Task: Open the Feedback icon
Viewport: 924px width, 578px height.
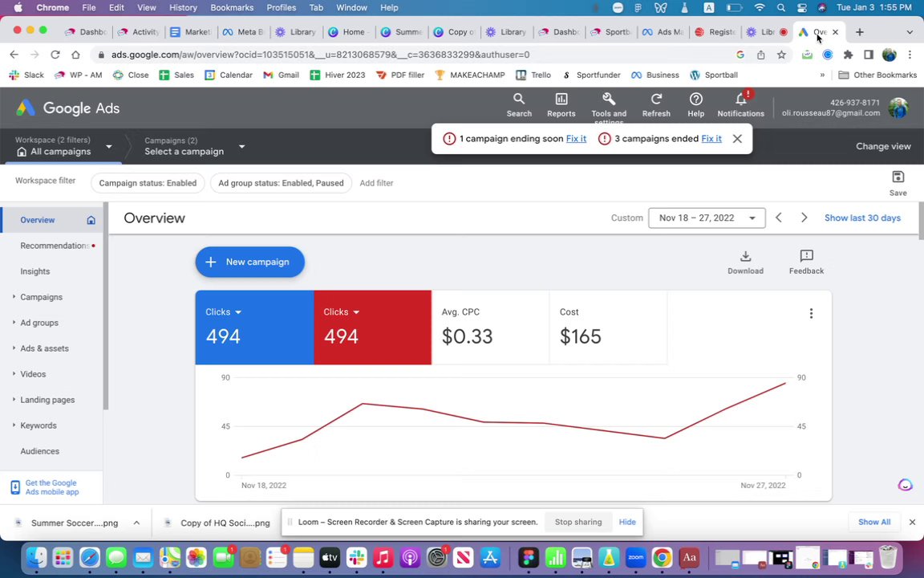Action: coord(806,263)
